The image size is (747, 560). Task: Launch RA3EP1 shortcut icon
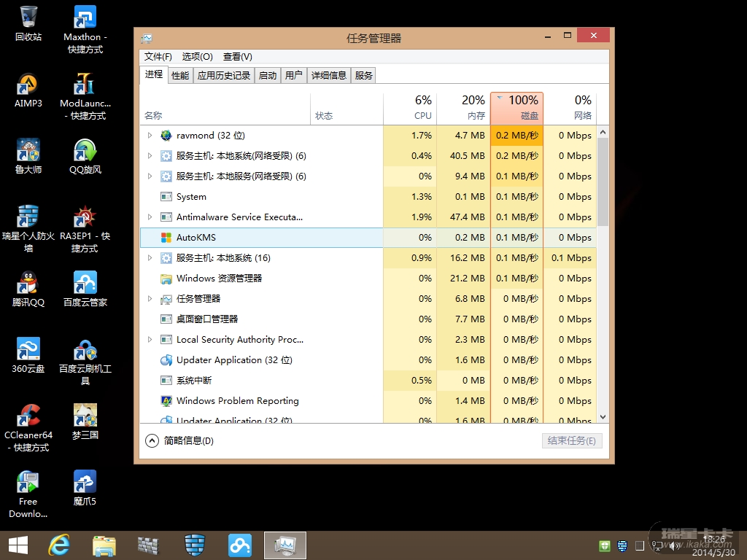(x=85, y=228)
